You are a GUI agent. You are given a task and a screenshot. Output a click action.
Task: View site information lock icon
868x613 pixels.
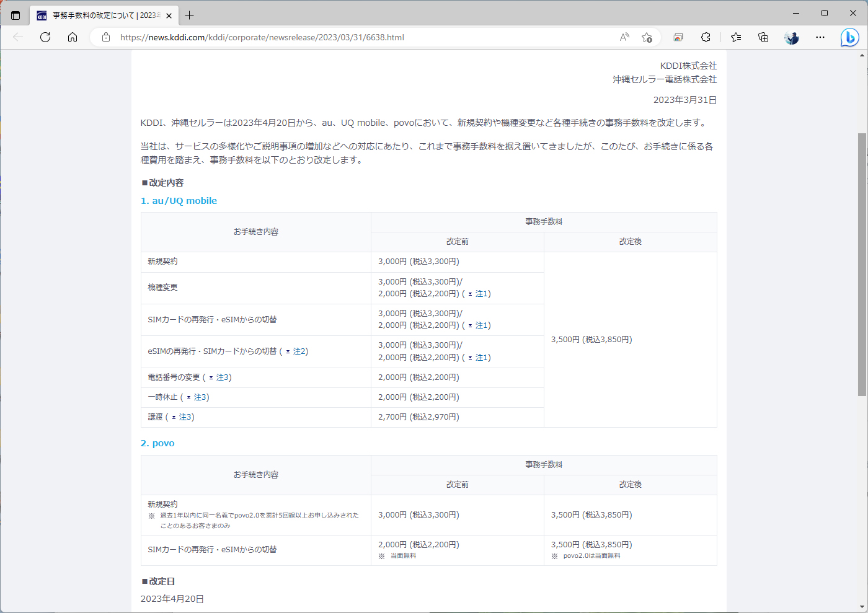pyautogui.click(x=106, y=37)
